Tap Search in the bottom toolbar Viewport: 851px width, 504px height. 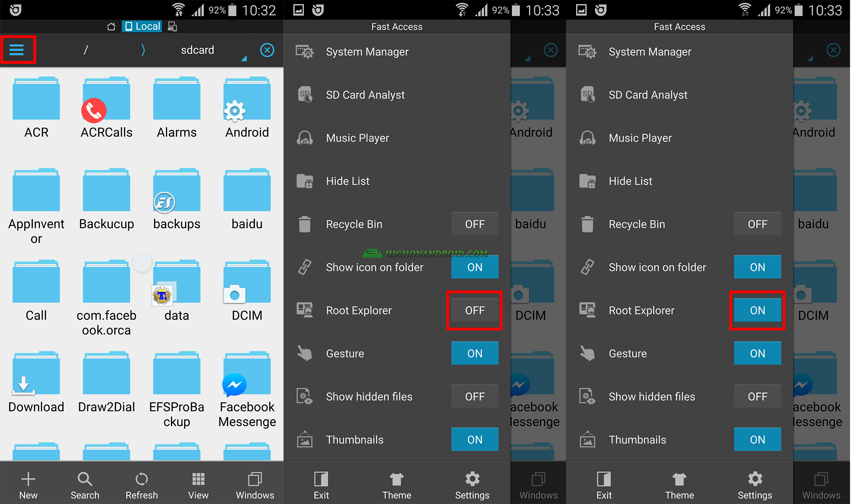click(85, 485)
